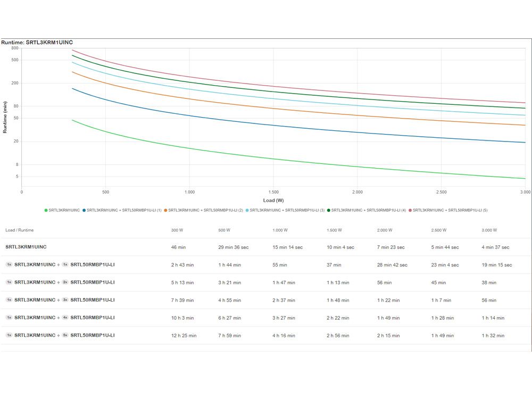This screenshot has height=399, width=532.
Task: Click the SRTL3KRM1UINC row name in table
Action: click(26, 247)
